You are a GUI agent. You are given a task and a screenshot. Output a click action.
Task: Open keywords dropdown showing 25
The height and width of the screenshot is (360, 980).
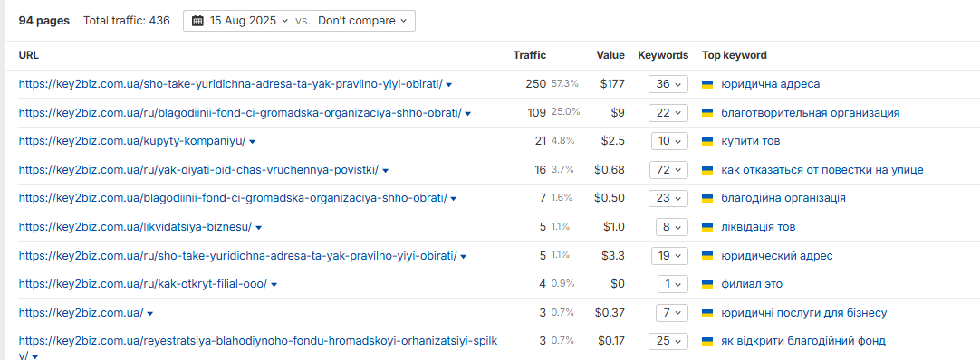tap(668, 341)
